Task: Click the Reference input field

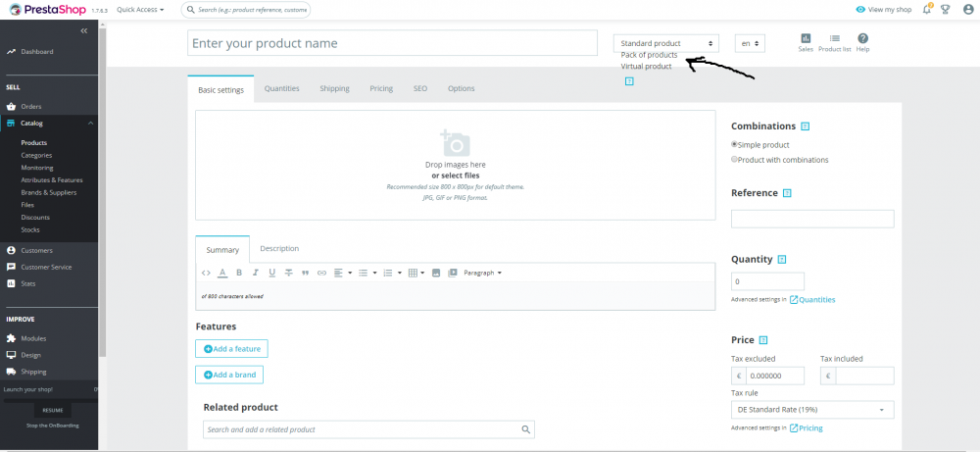Action: point(812,219)
